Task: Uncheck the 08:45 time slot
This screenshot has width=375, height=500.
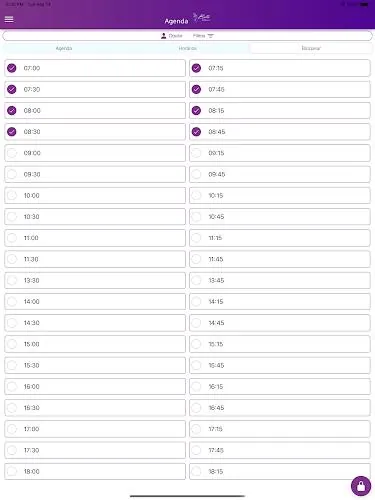Action: tap(196, 132)
